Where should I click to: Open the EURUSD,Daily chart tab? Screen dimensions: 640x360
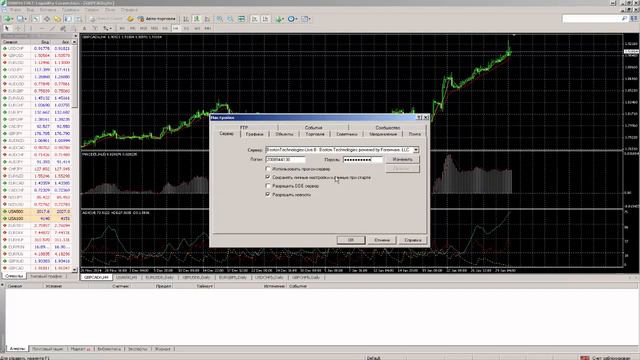point(160,278)
